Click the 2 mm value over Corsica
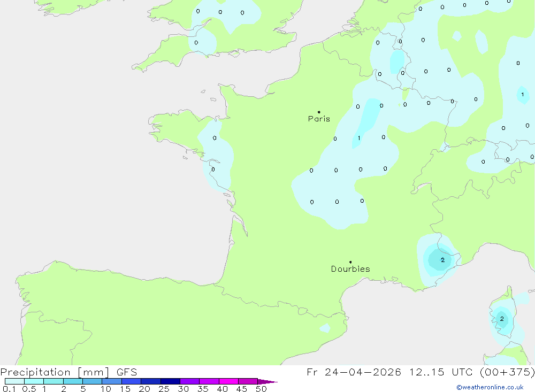 (x=502, y=319)
